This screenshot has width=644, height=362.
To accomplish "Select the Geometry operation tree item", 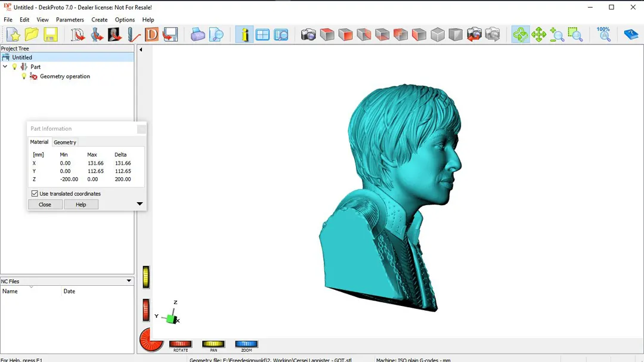I will (x=65, y=76).
